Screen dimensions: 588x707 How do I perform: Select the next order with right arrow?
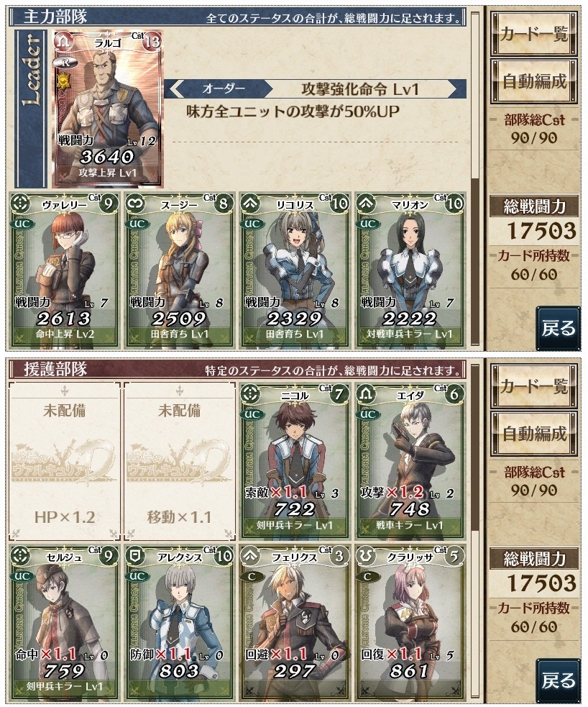pyautogui.click(x=456, y=89)
